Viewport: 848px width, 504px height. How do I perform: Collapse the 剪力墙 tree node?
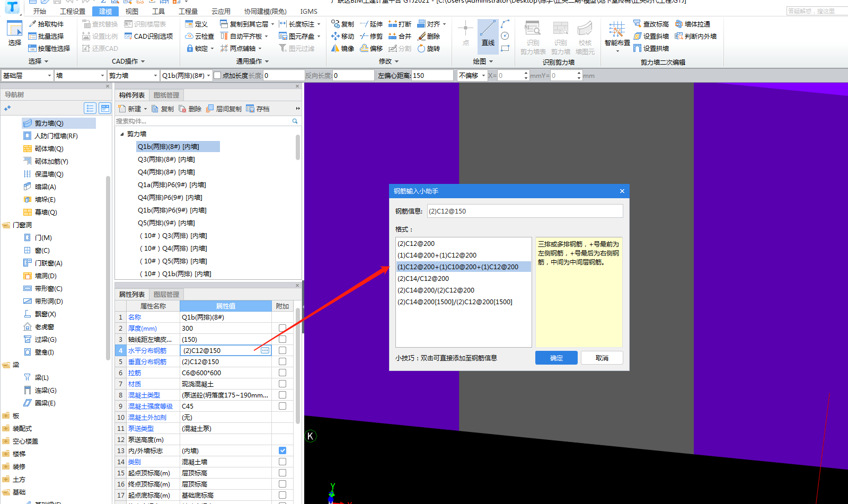[122, 134]
